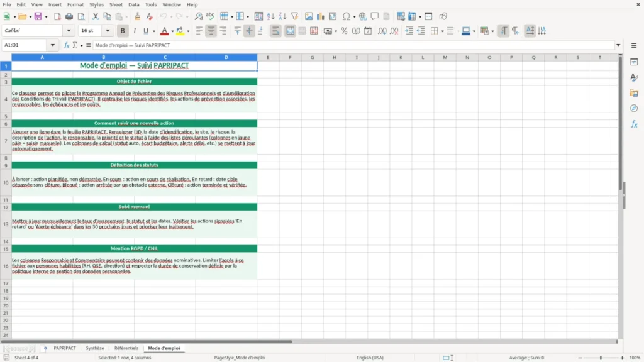Switch to the PAPRIPACT sheet tab
The image size is (644, 362).
click(x=65, y=348)
